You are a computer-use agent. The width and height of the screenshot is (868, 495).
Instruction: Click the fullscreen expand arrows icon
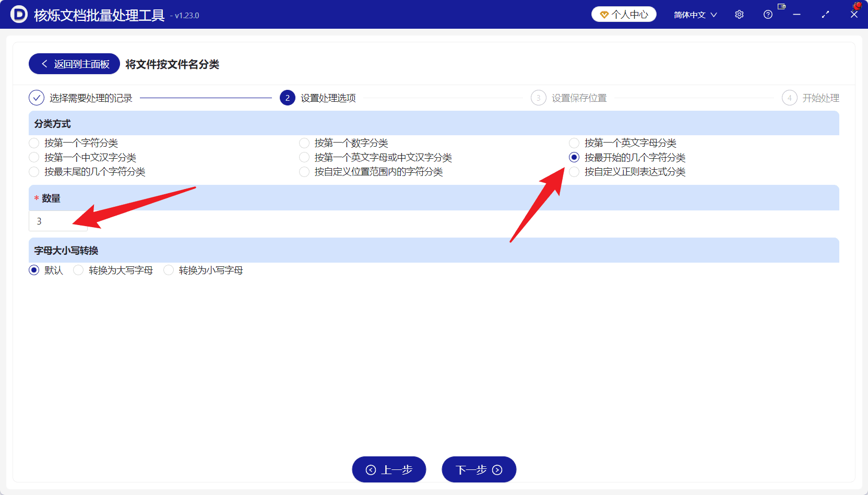coord(825,15)
